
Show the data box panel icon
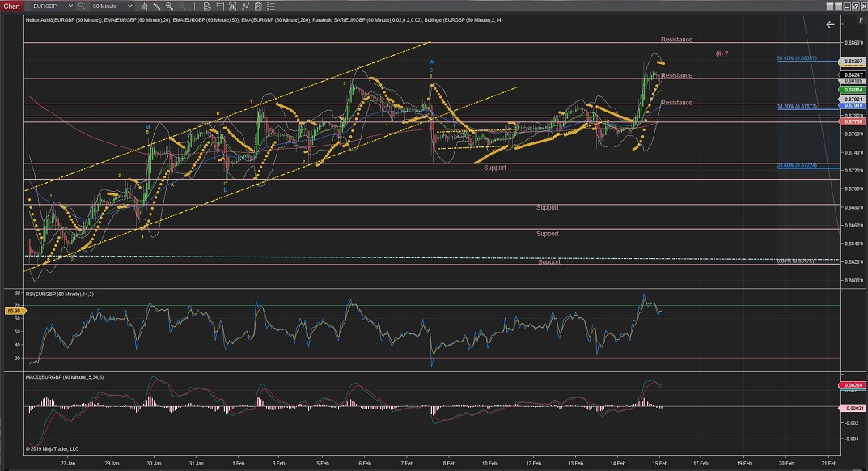[x=207, y=6]
